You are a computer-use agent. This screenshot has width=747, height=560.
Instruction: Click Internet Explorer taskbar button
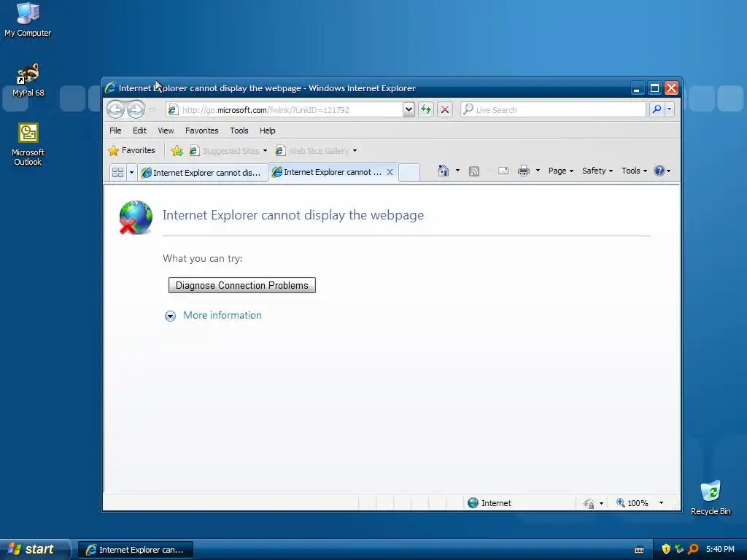pos(135,550)
